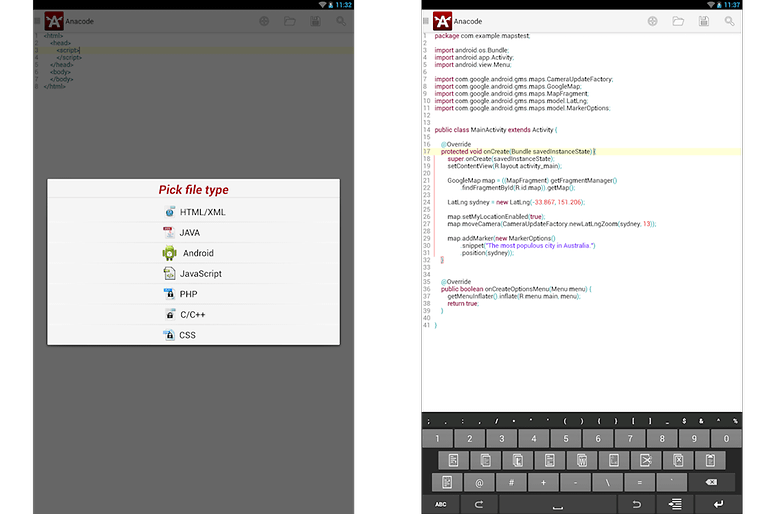Click 'package com.example.mapstest' line

(x=482, y=36)
